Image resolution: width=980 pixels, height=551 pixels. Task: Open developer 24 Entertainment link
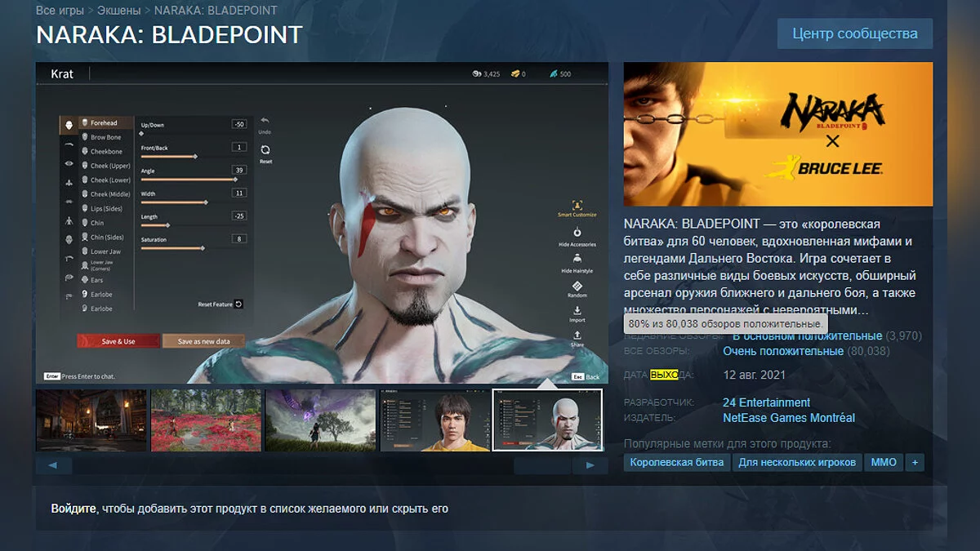coord(766,402)
